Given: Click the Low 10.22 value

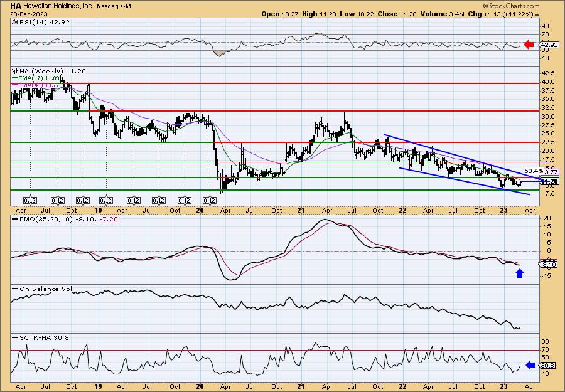Looking at the screenshot, I should click(x=355, y=14).
